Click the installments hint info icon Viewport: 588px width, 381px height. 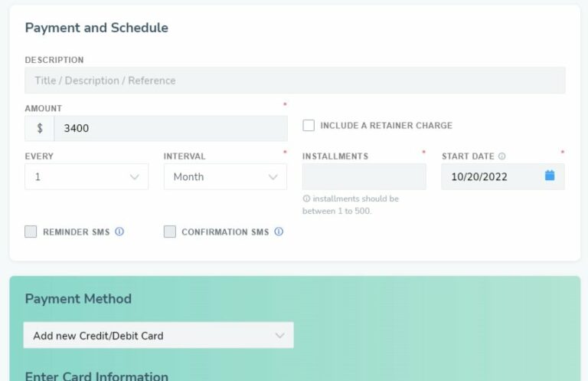click(306, 199)
